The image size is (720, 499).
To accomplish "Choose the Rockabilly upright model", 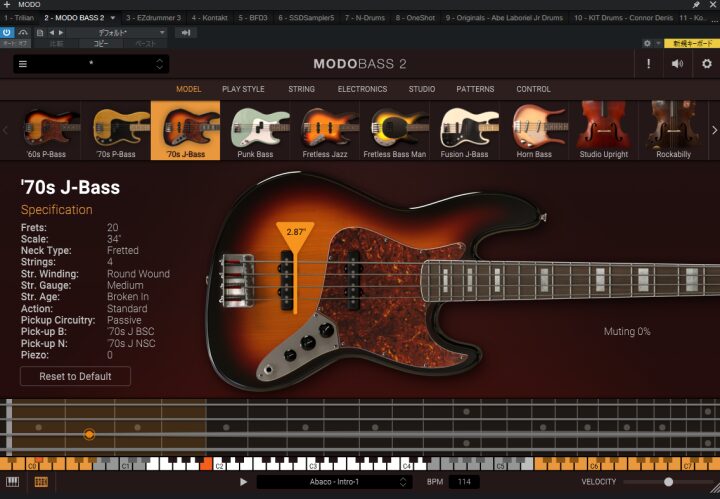I will coord(673,130).
